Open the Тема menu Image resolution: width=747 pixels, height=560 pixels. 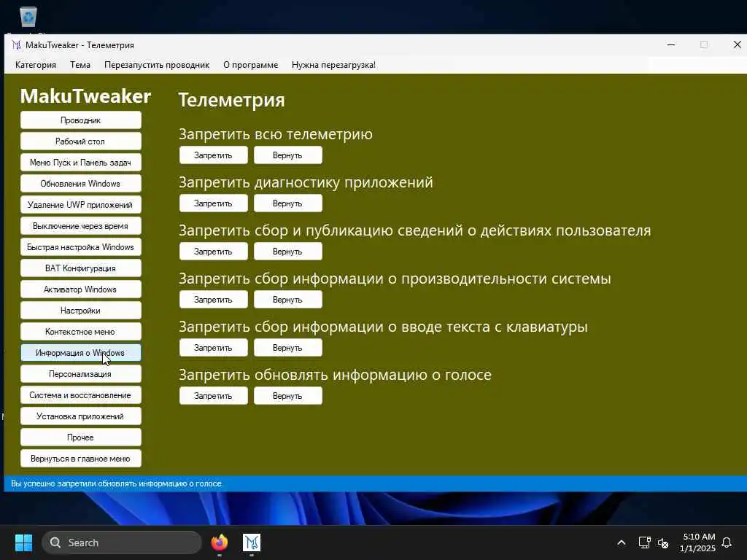pos(80,65)
